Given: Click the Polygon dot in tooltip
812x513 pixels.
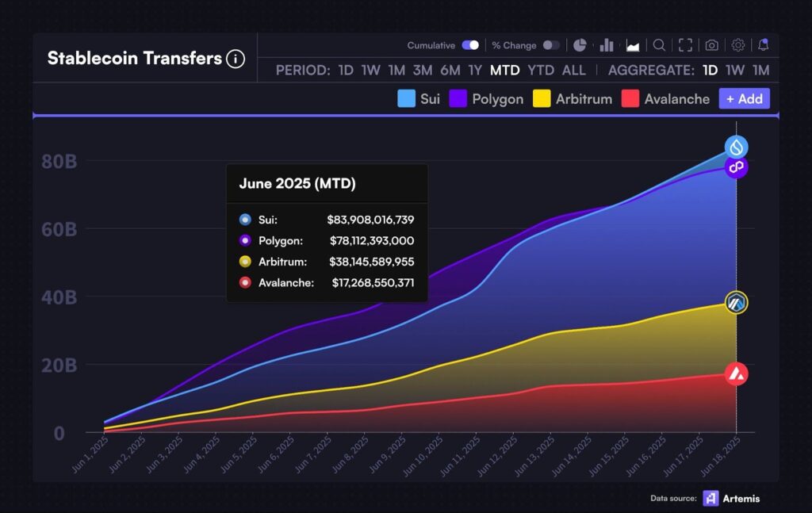Looking at the screenshot, I should click(245, 241).
